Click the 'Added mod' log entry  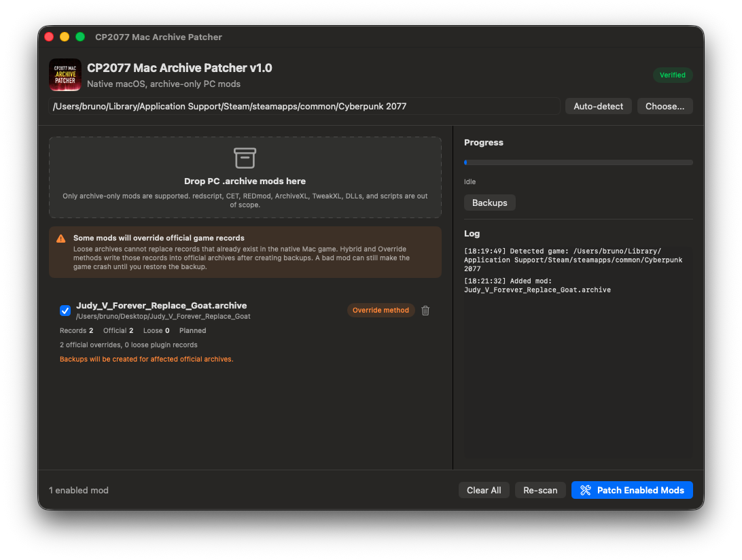pos(537,285)
